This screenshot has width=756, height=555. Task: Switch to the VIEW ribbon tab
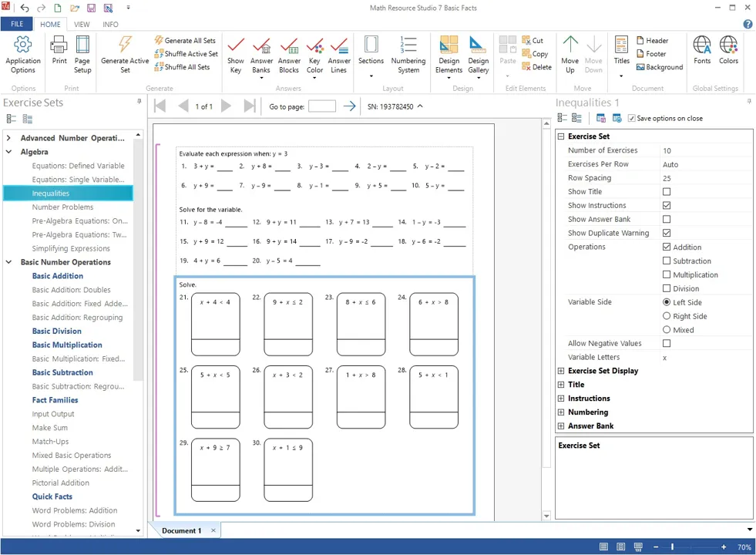(82, 24)
